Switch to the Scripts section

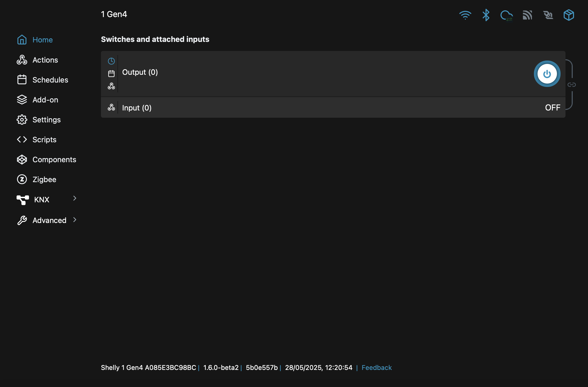pyautogui.click(x=44, y=139)
